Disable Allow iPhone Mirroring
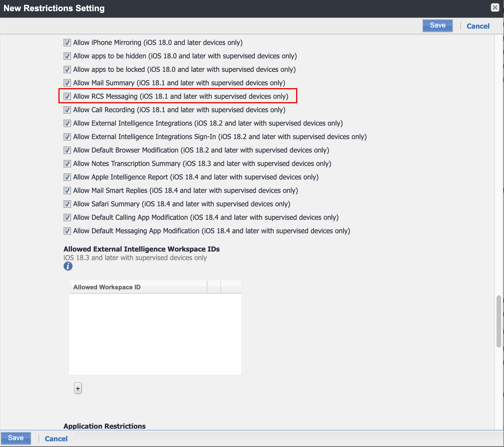504x447 pixels. tap(67, 43)
